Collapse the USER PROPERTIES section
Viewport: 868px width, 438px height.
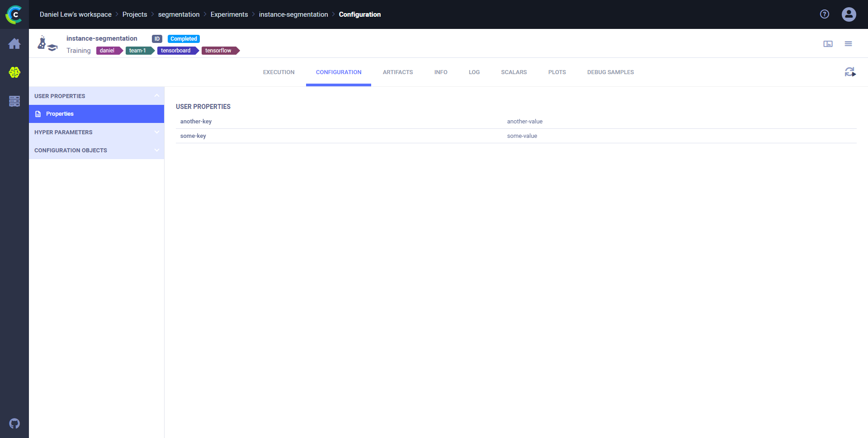pyautogui.click(x=157, y=96)
